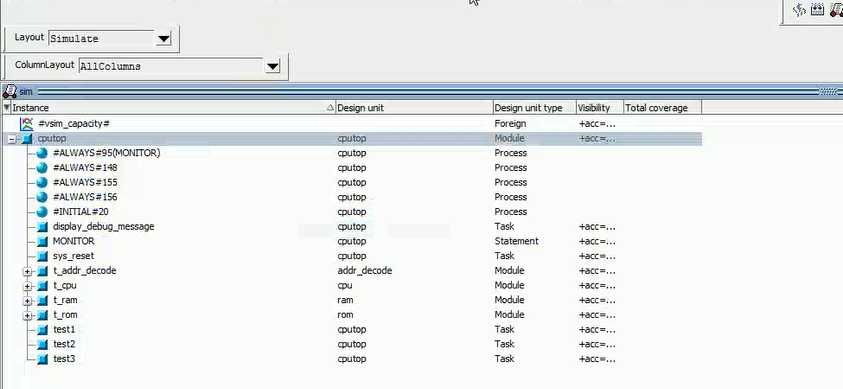Click the Foreign design unit type cell
The height and width of the screenshot is (389, 843).
[x=510, y=124]
